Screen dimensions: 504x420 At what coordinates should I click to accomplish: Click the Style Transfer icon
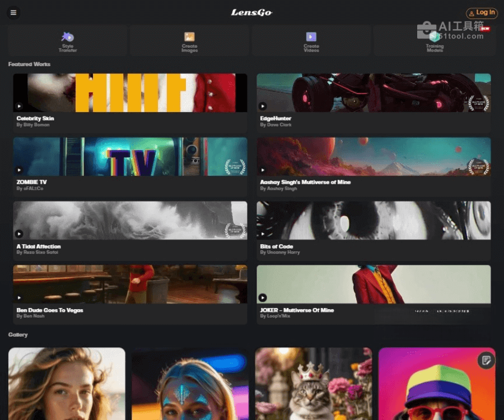coord(68,37)
